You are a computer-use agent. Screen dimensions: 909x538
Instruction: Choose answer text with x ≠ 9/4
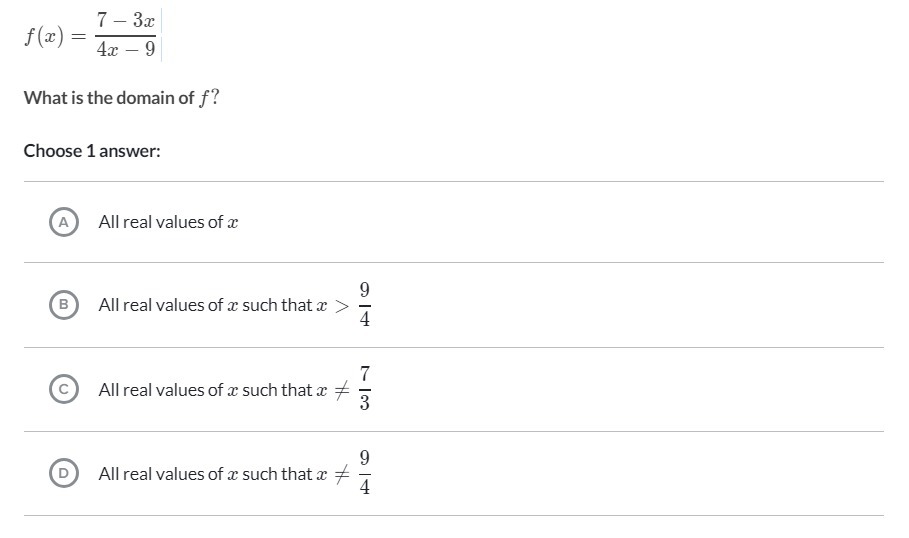(235, 473)
